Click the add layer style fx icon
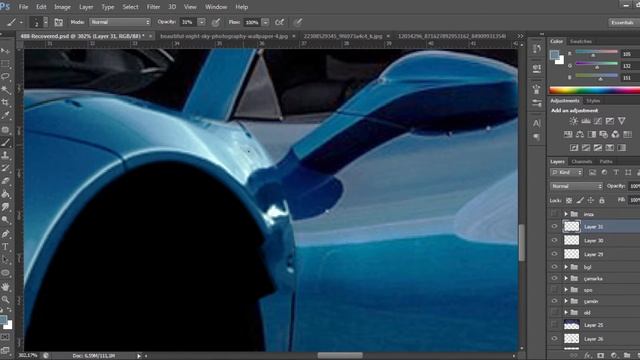 coord(588,356)
